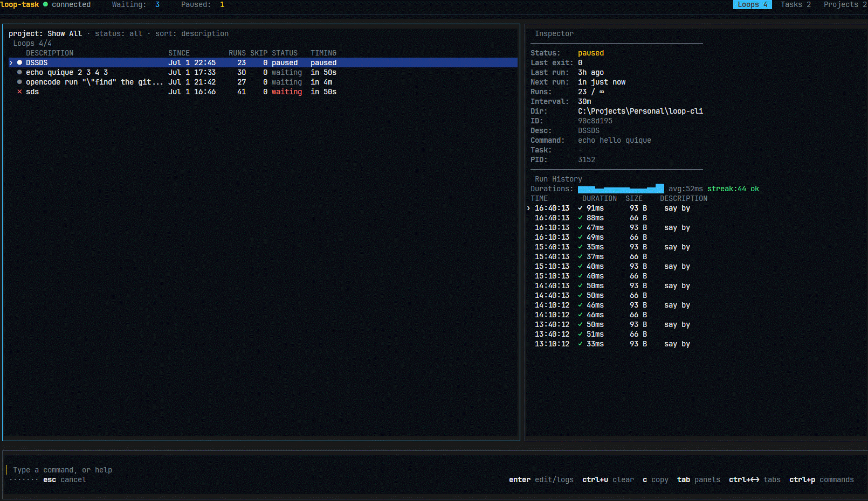Click the Inspector panel title
The image size is (868, 501).
[x=554, y=33]
